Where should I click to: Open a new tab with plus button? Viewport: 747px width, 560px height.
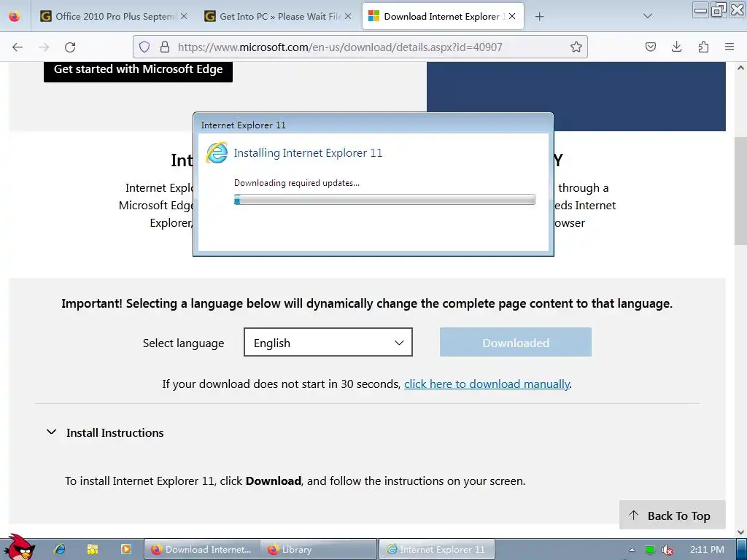(539, 17)
